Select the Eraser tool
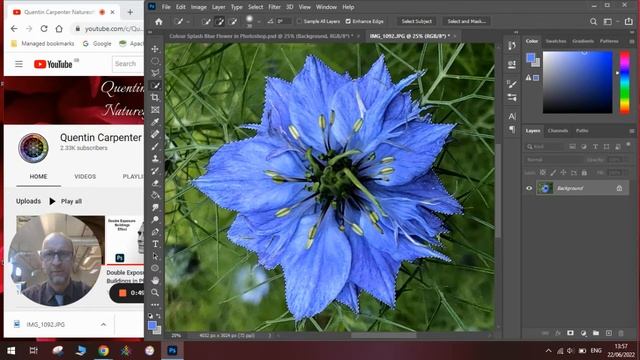The image size is (640, 360). [x=155, y=183]
